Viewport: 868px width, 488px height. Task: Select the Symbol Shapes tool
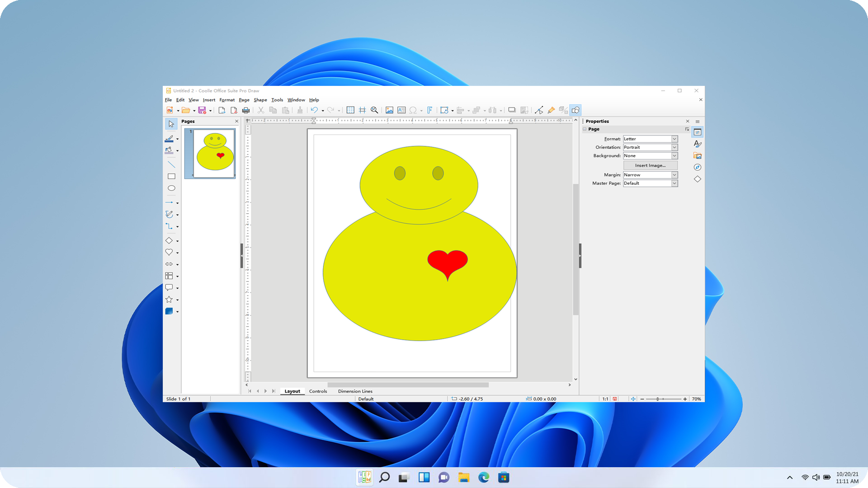pos(170,252)
